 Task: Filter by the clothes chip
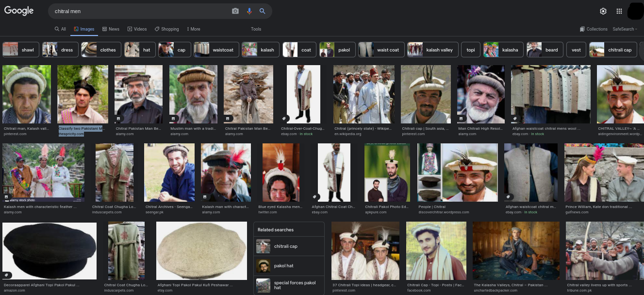(x=101, y=50)
